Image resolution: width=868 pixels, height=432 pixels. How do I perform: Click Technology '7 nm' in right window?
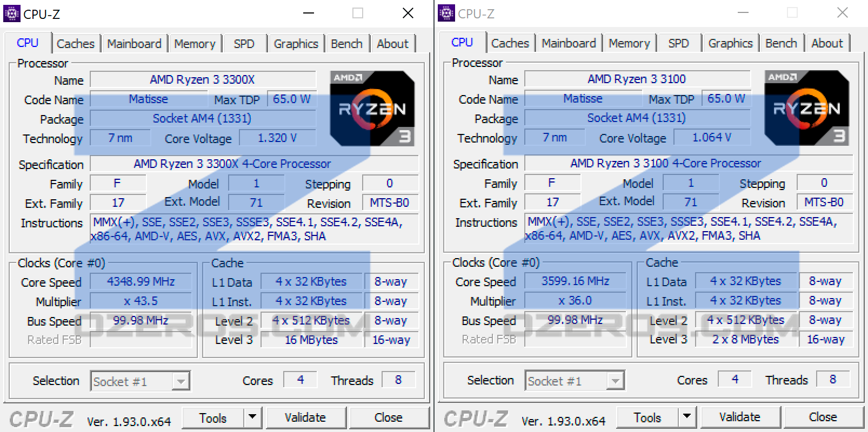click(555, 138)
